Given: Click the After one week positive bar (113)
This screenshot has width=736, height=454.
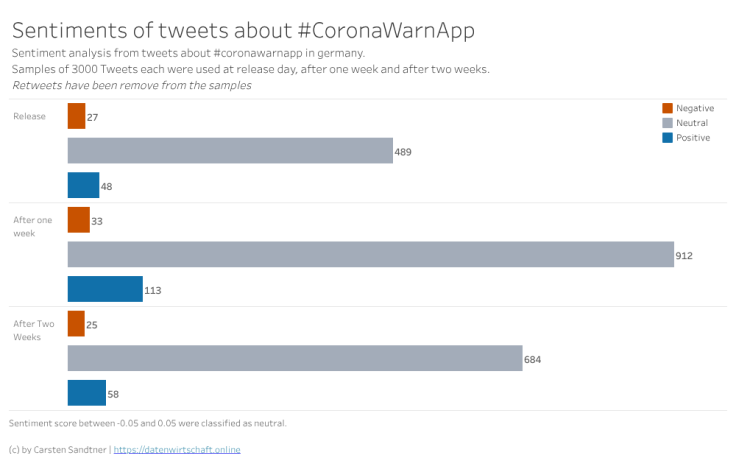Looking at the screenshot, I should pyautogui.click(x=105, y=289).
